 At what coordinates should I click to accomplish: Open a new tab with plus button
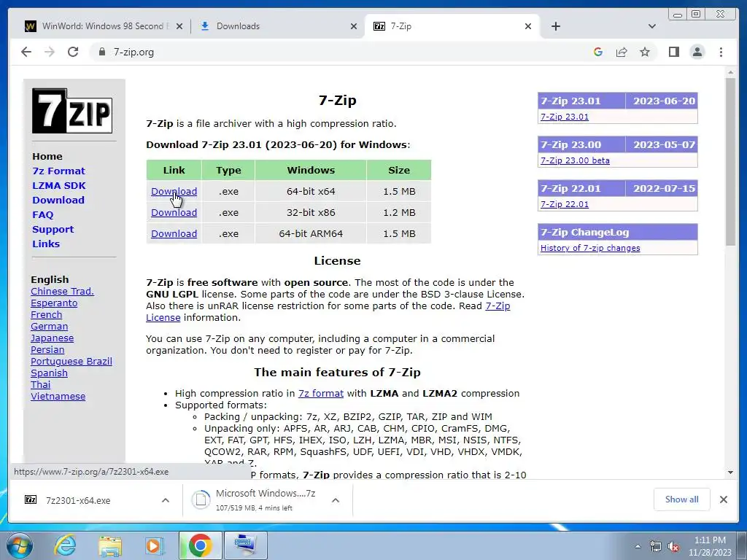click(x=555, y=26)
